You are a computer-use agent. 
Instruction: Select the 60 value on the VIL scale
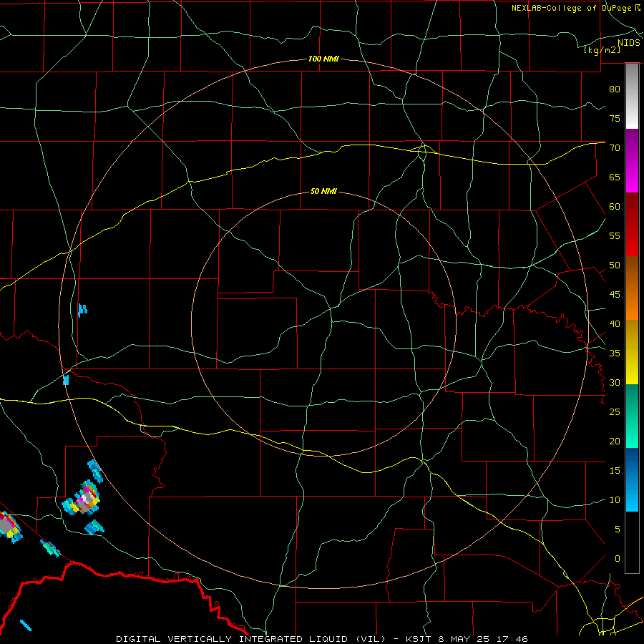pos(615,207)
